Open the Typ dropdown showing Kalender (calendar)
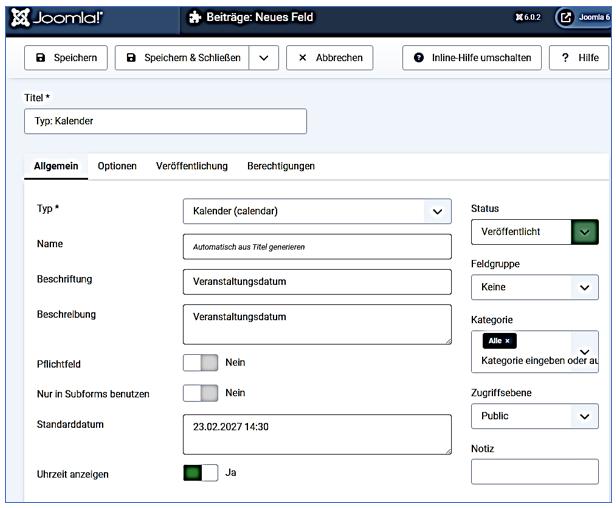 (317, 211)
